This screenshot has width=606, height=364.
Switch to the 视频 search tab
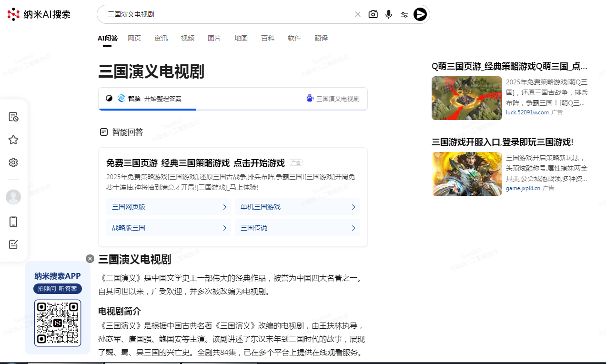[x=187, y=38]
